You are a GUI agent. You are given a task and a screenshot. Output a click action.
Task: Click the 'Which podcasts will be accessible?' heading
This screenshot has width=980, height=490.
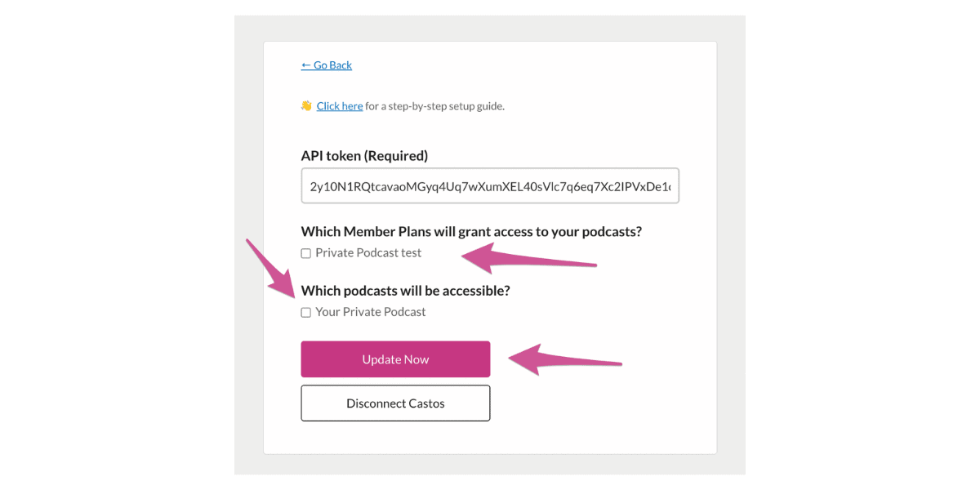405,291
